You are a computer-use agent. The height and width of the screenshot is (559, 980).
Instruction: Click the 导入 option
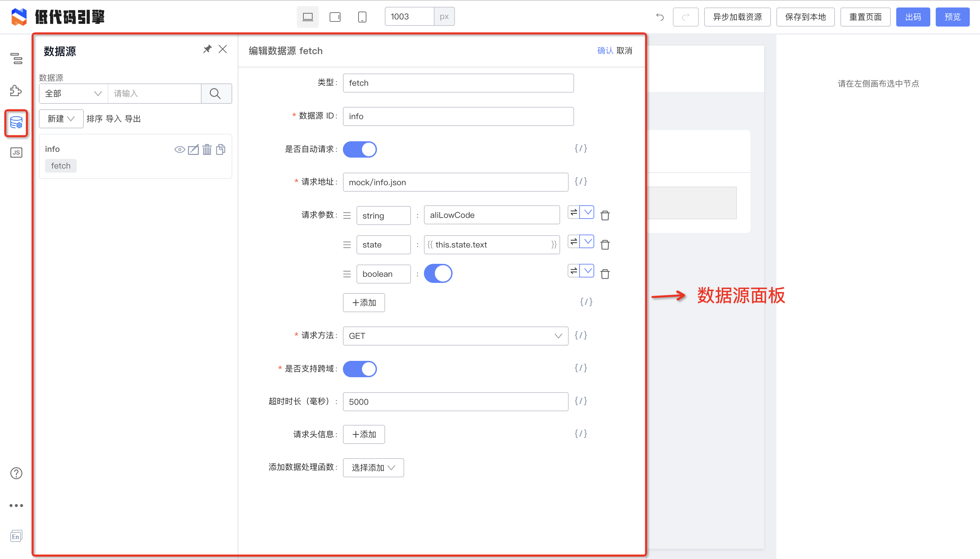(x=113, y=118)
